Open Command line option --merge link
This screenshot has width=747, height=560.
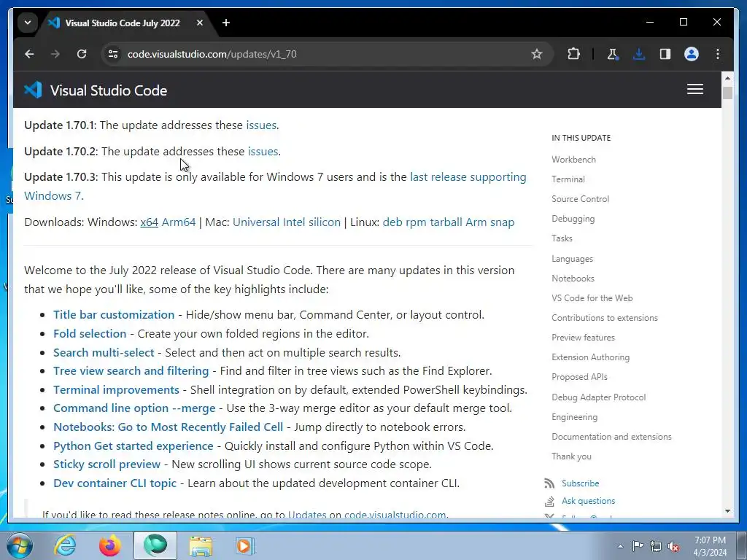tap(134, 408)
